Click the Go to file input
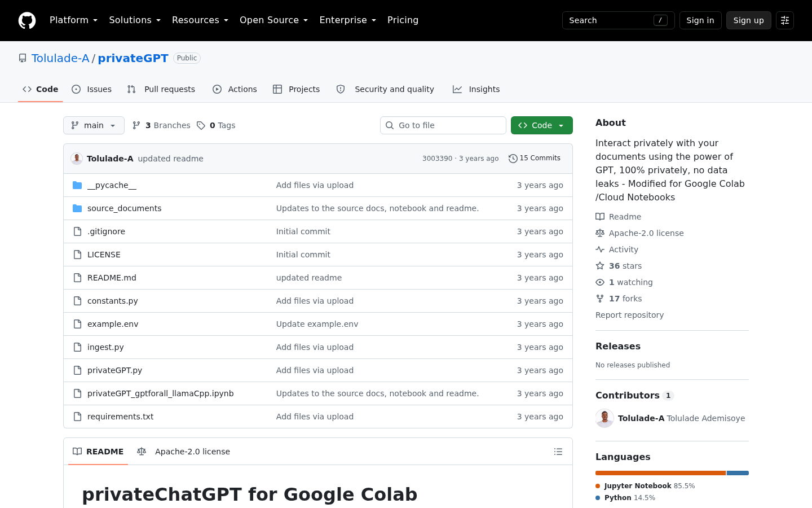This screenshot has height=508, width=812. 443,125
